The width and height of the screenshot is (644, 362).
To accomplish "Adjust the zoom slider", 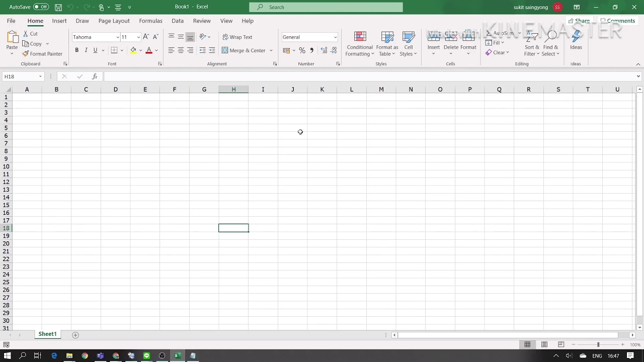I will [598, 344].
